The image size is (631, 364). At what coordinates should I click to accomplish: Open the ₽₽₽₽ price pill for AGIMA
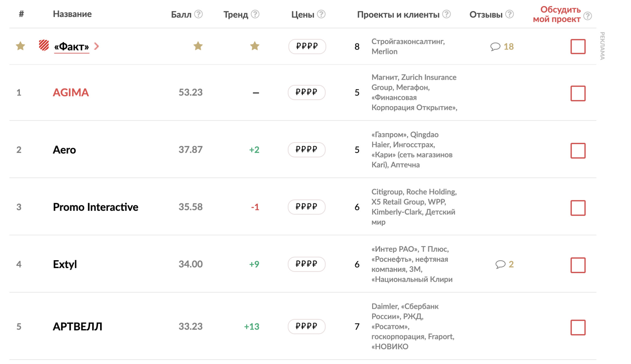(307, 92)
